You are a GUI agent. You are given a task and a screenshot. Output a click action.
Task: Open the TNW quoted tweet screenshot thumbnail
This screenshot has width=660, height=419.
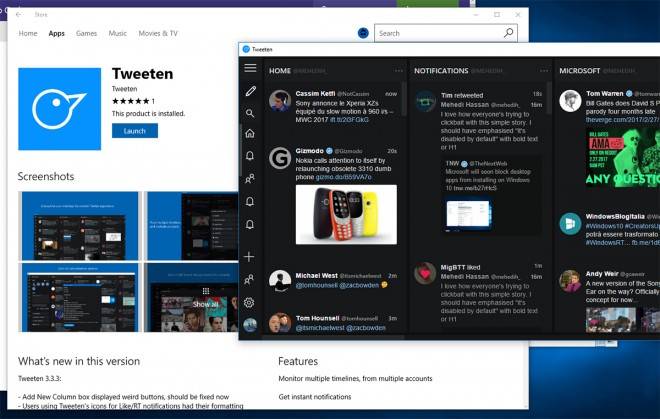pos(468,214)
